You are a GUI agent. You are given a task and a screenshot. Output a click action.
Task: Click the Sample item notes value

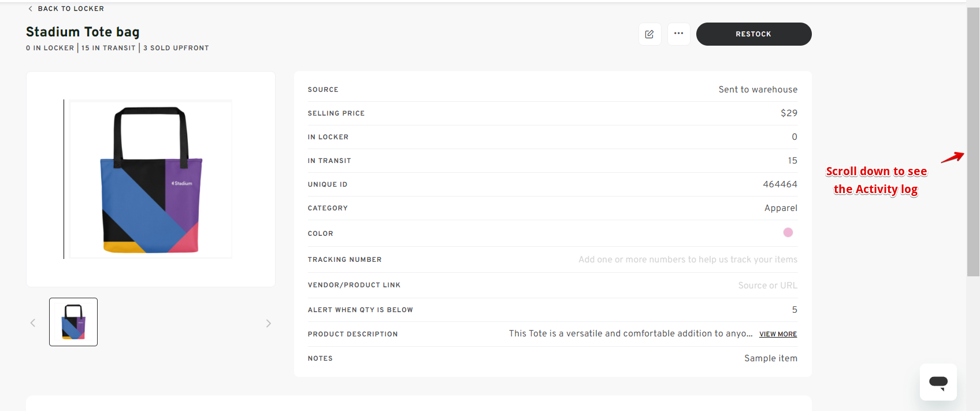(x=770, y=358)
